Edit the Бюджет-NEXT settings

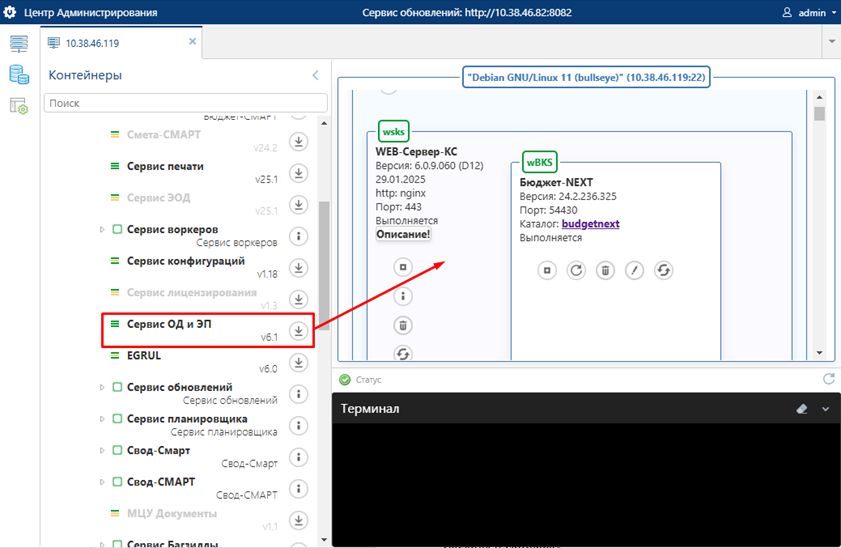(635, 270)
